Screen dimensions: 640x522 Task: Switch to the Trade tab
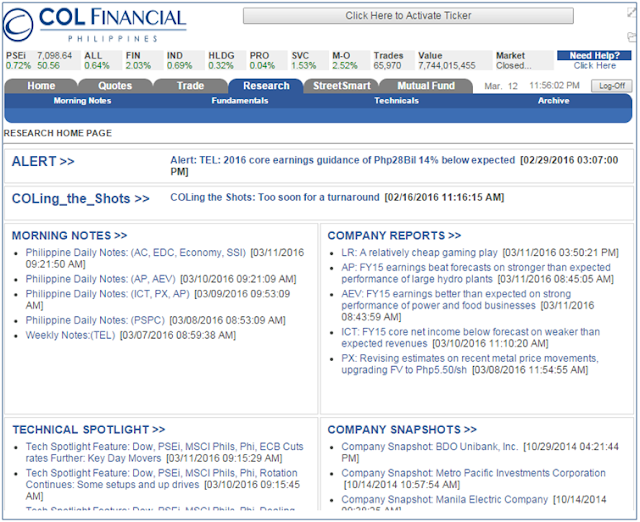190,86
